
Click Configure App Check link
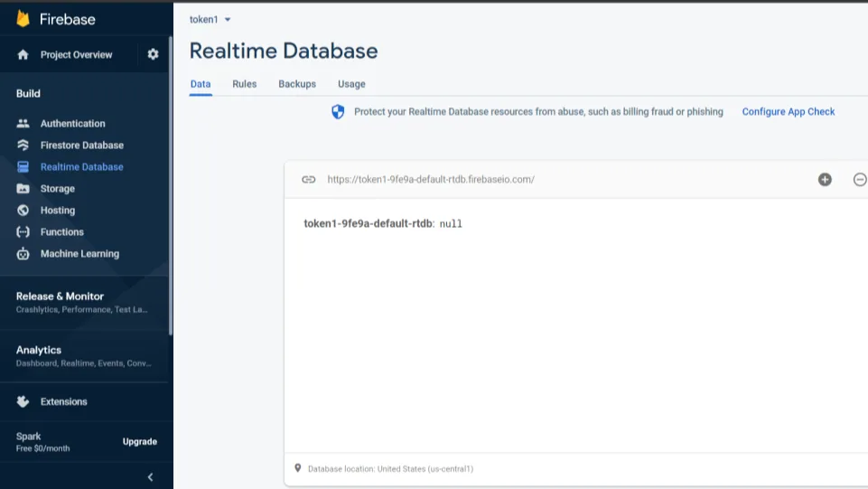(789, 112)
